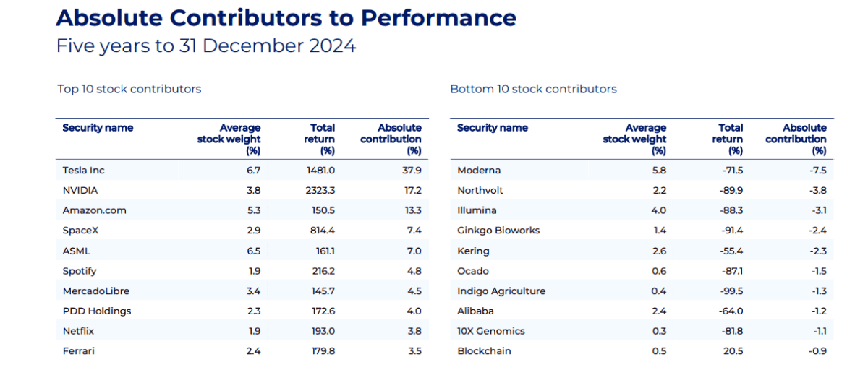Select the Amazon.com table entry
The width and height of the screenshot is (868, 370).
[x=94, y=210]
